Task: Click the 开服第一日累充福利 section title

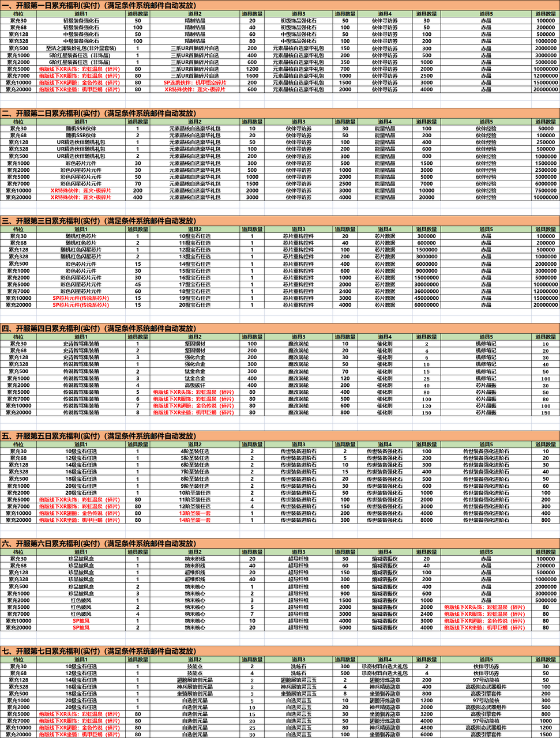Action: pos(98,5)
